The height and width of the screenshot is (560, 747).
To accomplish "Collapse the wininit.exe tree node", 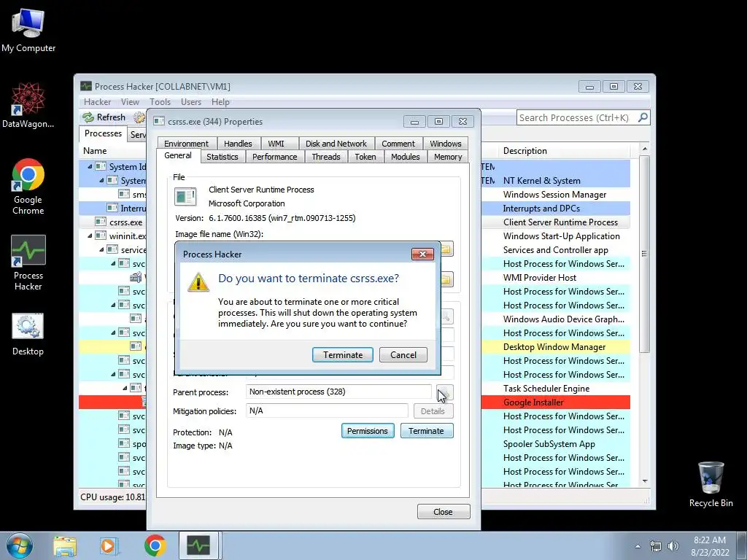I will (x=90, y=236).
